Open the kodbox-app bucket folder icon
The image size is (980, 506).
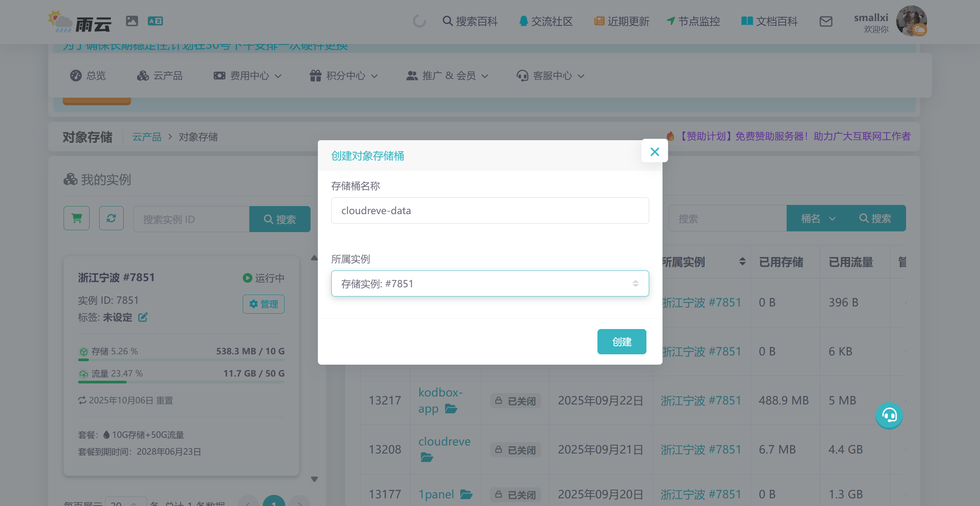451,409
